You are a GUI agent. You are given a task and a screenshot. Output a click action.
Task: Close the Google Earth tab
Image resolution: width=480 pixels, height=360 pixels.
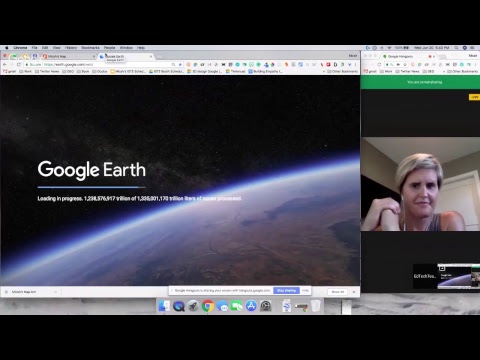tap(151, 56)
